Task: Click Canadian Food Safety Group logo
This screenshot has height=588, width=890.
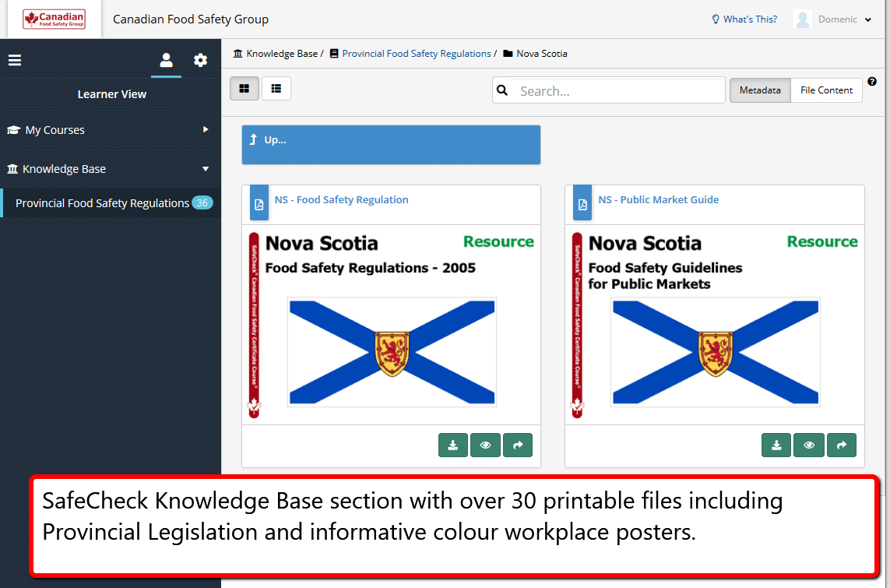Action: pos(55,19)
